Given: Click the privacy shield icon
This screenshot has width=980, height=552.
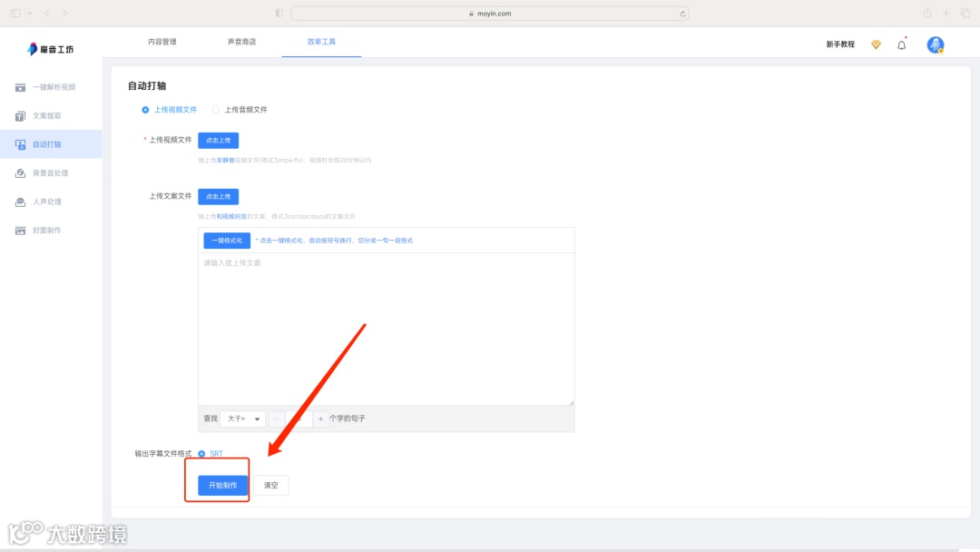Looking at the screenshot, I should (x=279, y=13).
